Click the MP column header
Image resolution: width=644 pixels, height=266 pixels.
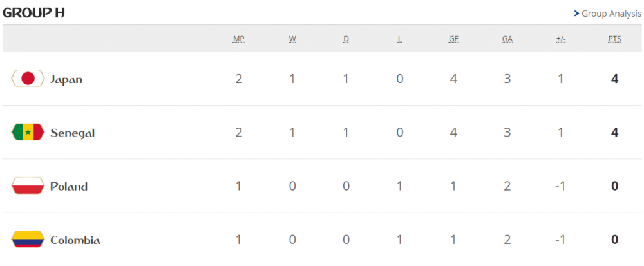238,39
